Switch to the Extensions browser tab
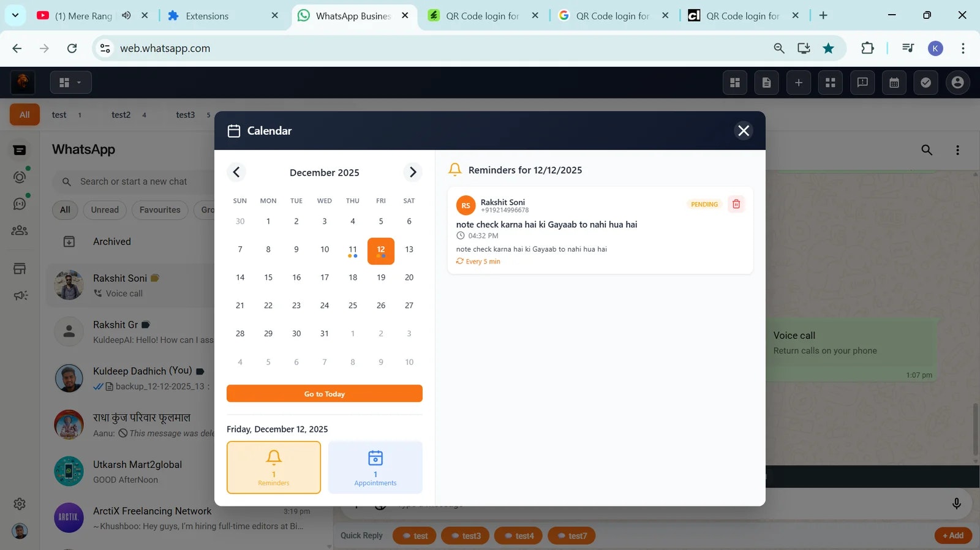The image size is (980, 550). (223, 16)
